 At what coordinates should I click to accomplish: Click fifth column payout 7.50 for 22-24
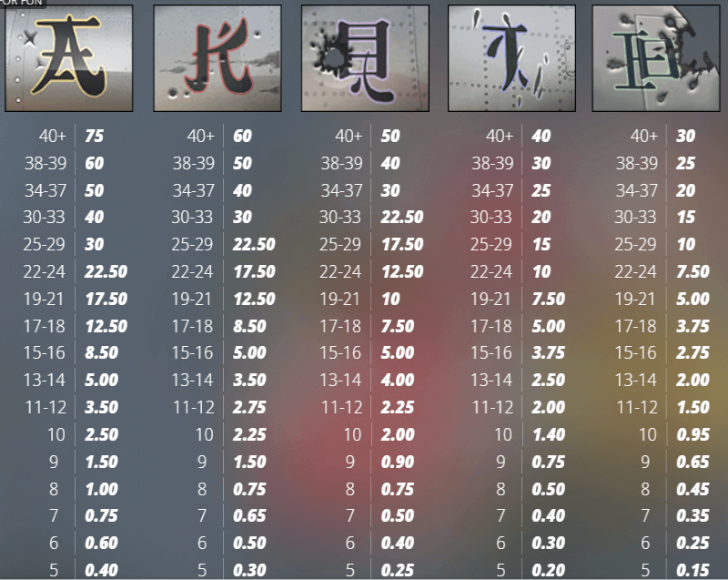click(x=693, y=271)
